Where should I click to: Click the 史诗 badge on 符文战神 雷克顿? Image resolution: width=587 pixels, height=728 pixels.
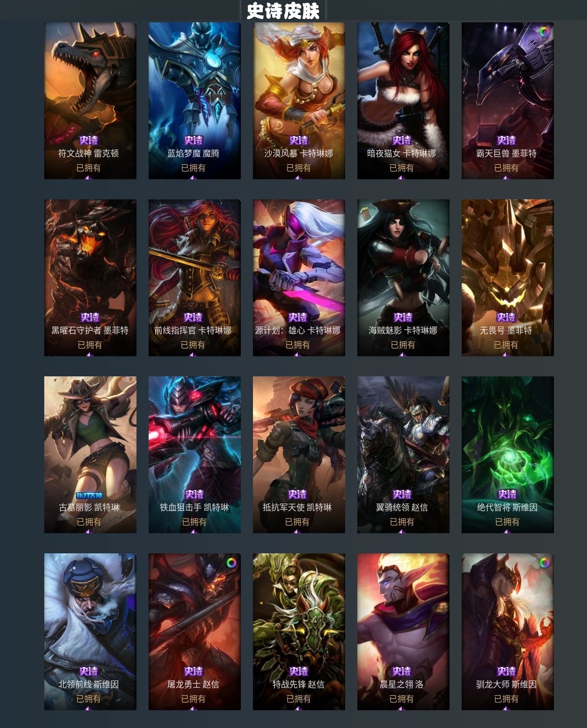click(89, 140)
